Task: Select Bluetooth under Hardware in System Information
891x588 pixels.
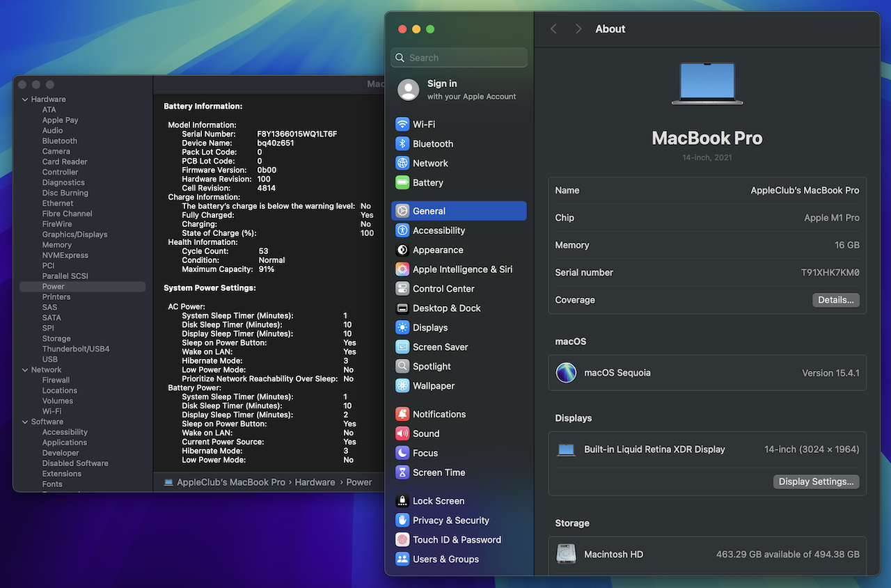Action: (x=60, y=141)
